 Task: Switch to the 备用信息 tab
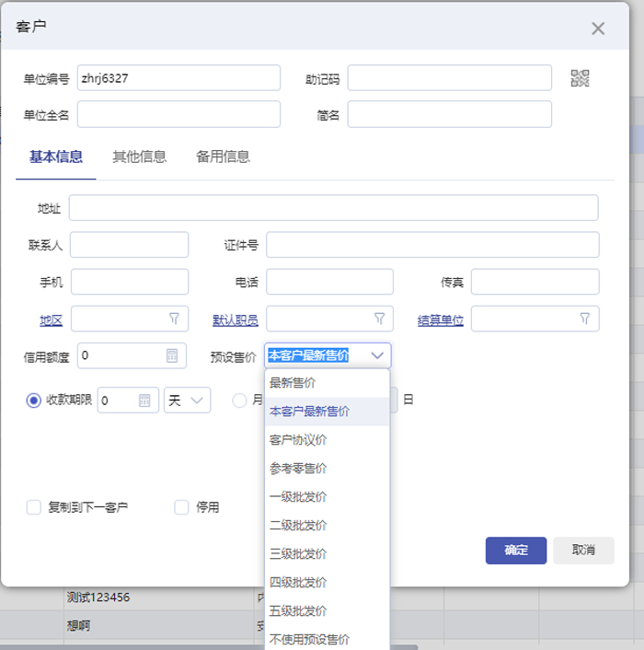223,157
